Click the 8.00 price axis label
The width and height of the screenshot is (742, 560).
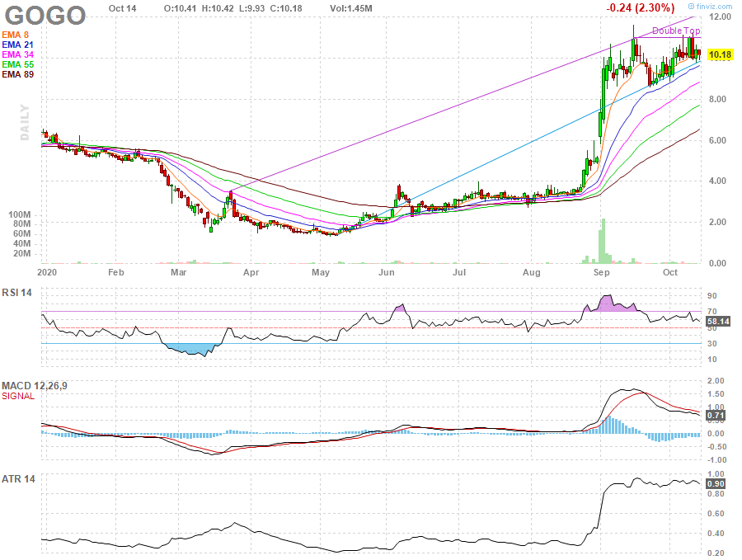click(717, 99)
